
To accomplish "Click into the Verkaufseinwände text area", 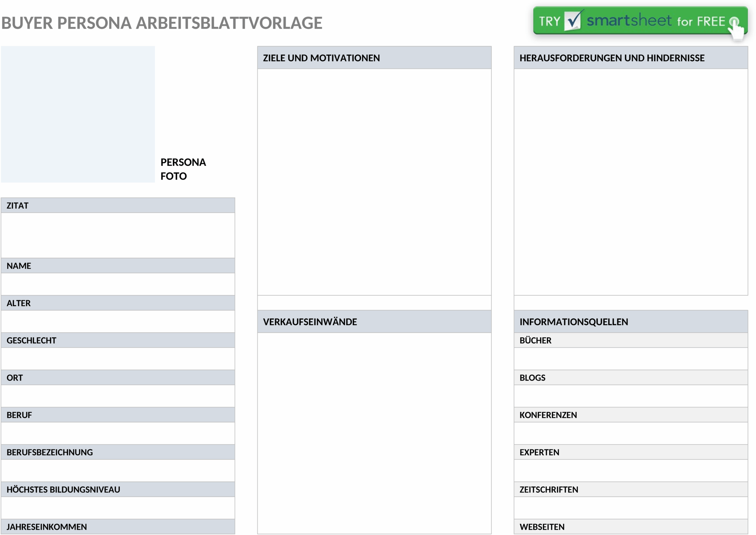I will click(374, 433).
